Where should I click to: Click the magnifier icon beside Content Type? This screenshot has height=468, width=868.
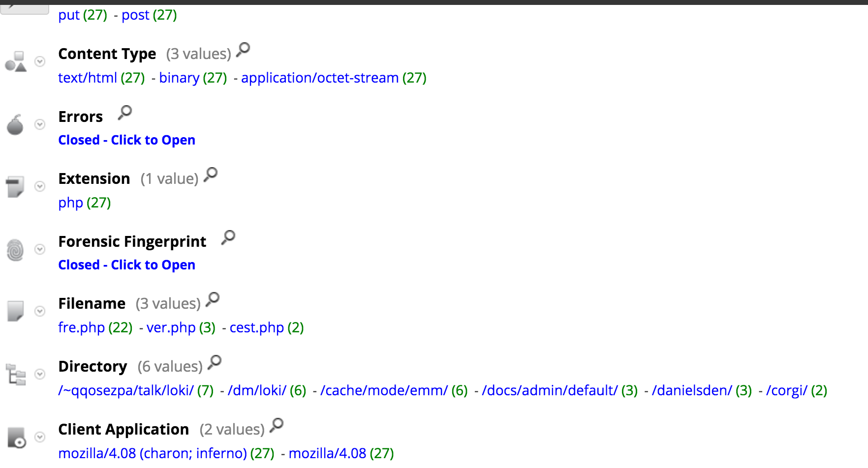[243, 50]
